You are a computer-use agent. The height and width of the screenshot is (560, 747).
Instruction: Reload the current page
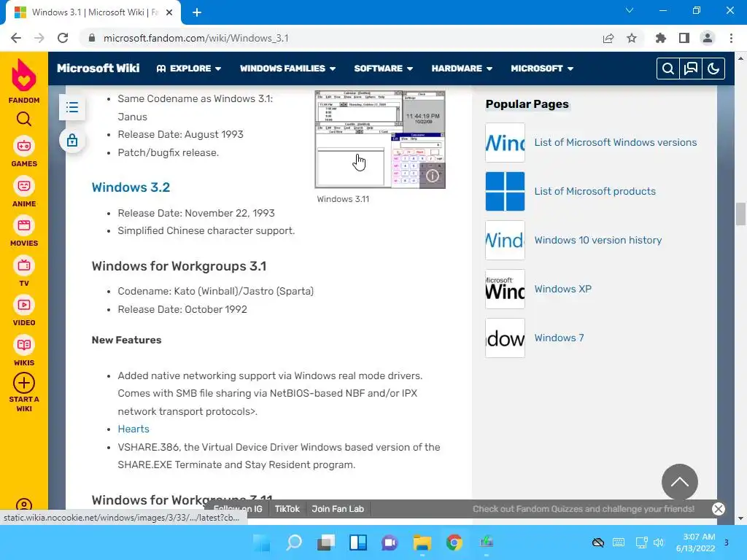pyautogui.click(x=63, y=38)
